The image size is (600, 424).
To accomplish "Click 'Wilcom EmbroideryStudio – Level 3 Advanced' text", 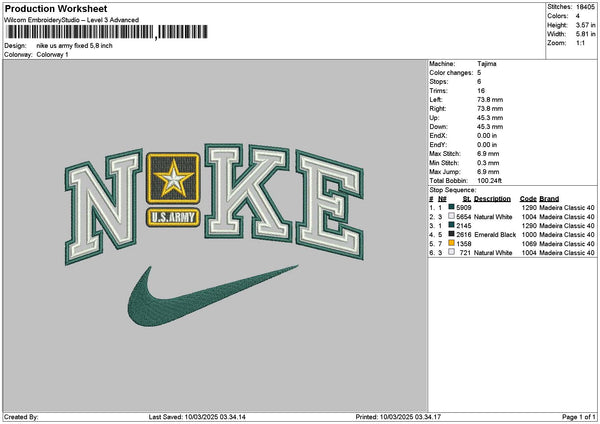I will tap(72, 20).
